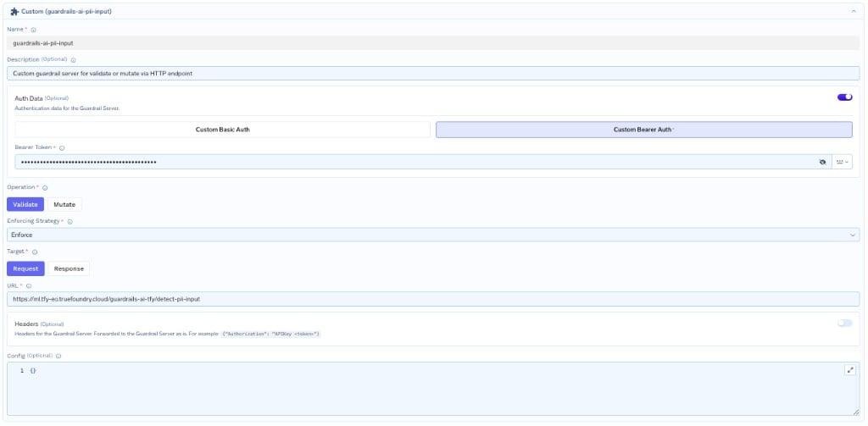Select Custom Bearer Auth option
This screenshot has height=426, width=868.
click(x=644, y=130)
